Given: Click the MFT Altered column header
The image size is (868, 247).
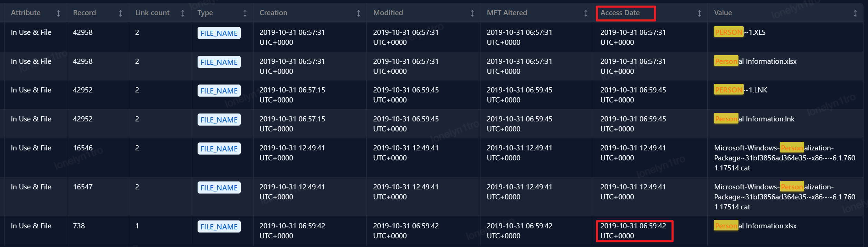Looking at the screenshot, I should (x=507, y=13).
